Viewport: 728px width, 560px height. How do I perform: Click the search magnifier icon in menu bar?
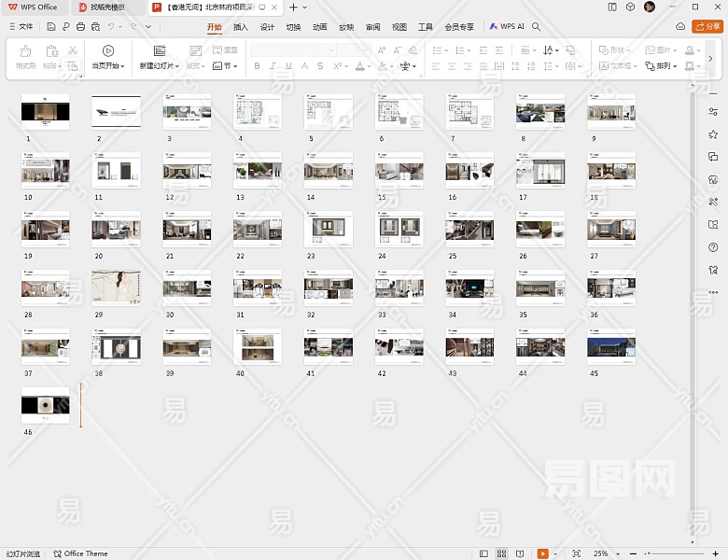[x=537, y=27]
